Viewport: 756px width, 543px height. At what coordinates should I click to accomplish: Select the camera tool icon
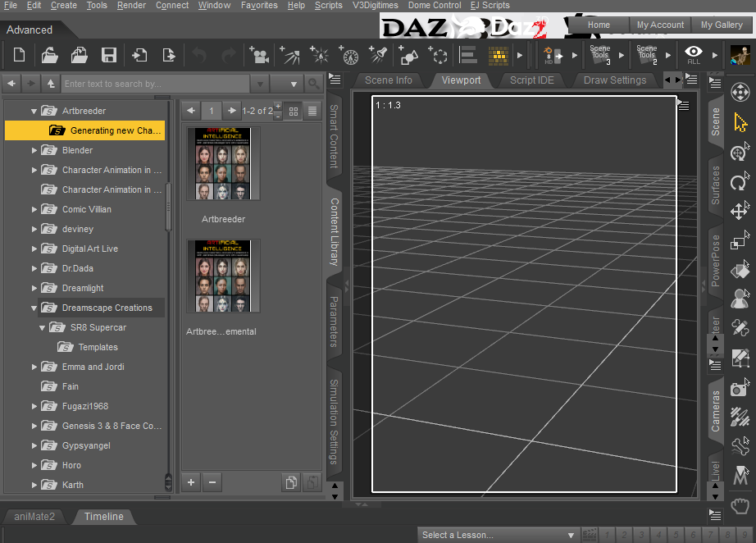740,388
